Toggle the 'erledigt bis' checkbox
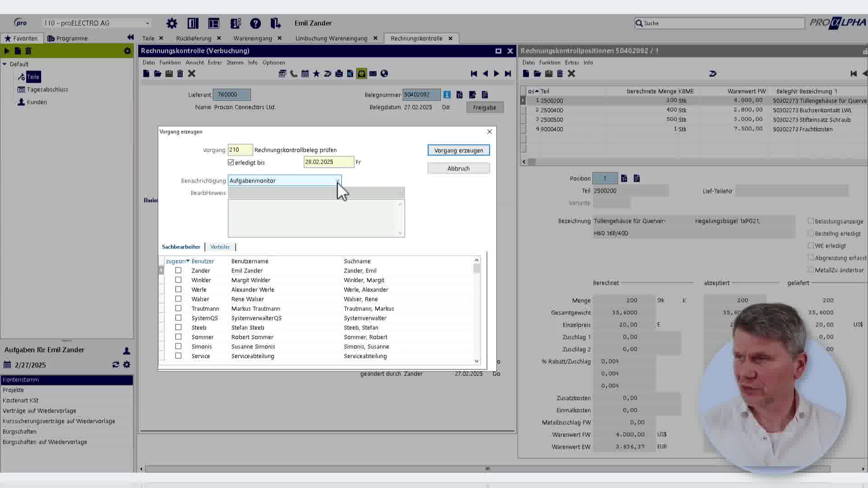Screen dimensions: 868x488 [x=231, y=162]
